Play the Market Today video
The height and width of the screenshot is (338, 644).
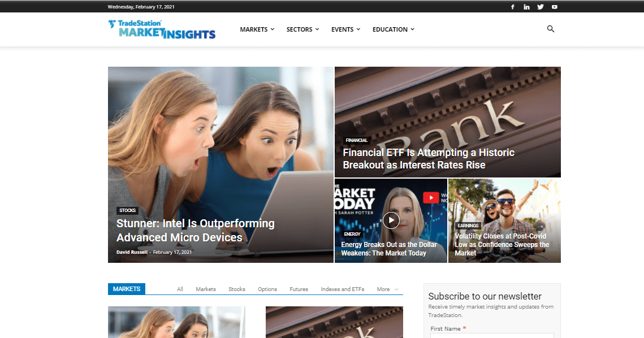click(x=391, y=220)
